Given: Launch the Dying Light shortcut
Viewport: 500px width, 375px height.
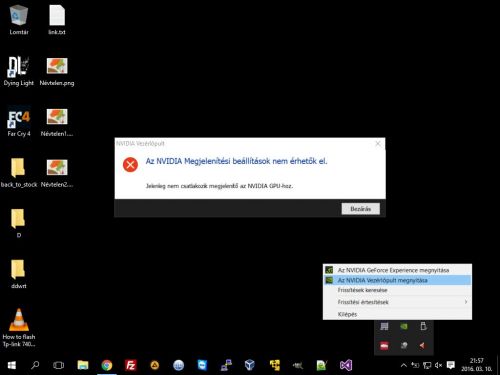Looking at the screenshot, I should tap(19, 71).
